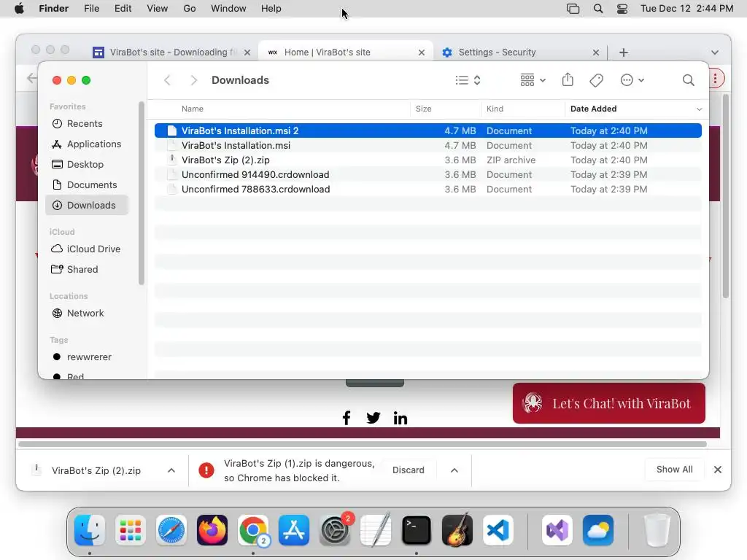Open Firefox from the Dock
Viewport: 747px width, 560px height.
212,530
